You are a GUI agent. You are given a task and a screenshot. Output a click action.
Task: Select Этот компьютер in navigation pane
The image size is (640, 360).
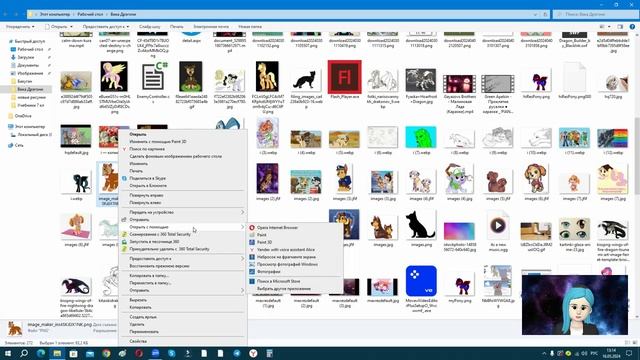pos(29,127)
